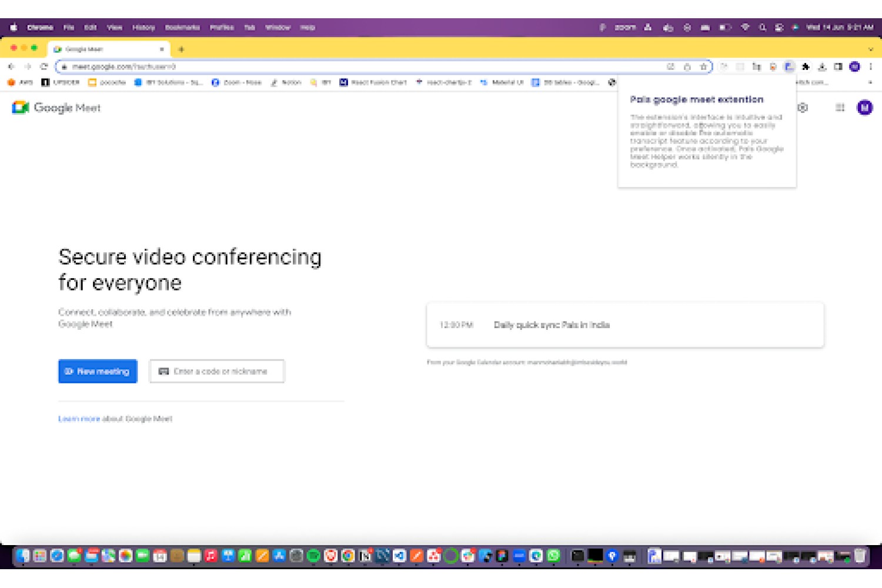
Task: Select the Google Meet browser tab
Action: click(109, 49)
